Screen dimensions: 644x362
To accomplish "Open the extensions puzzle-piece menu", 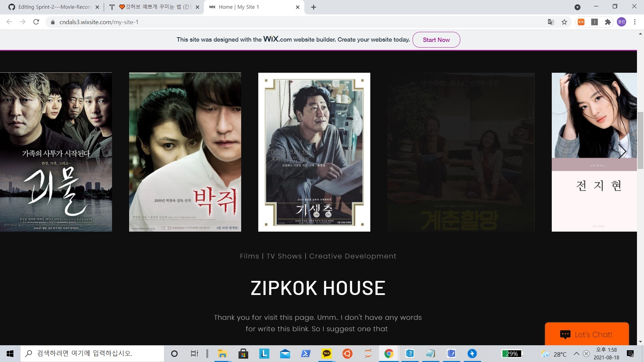I will (x=608, y=22).
